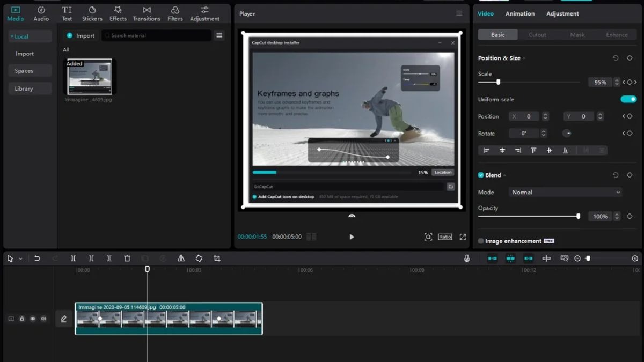Uncheck the Blend checkbox
644x362 pixels.
click(x=481, y=175)
